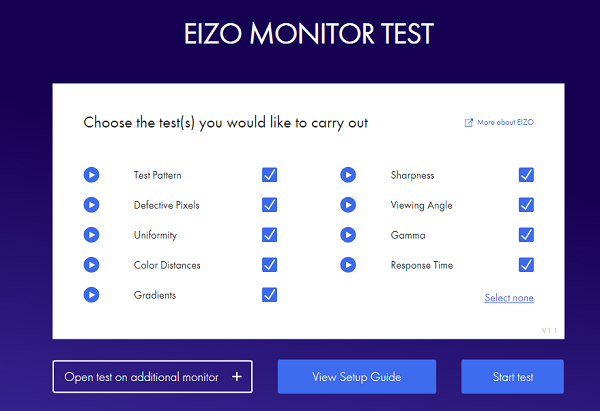Open the View Setup Guide button

coord(357,377)
